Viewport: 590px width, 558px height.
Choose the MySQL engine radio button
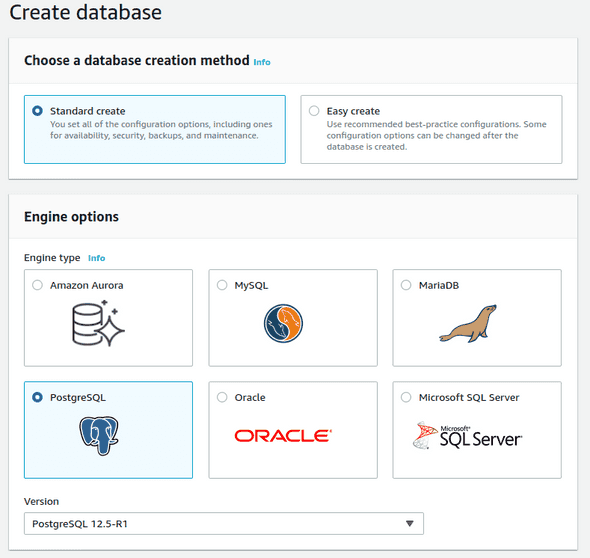click(x=222, y=285)
